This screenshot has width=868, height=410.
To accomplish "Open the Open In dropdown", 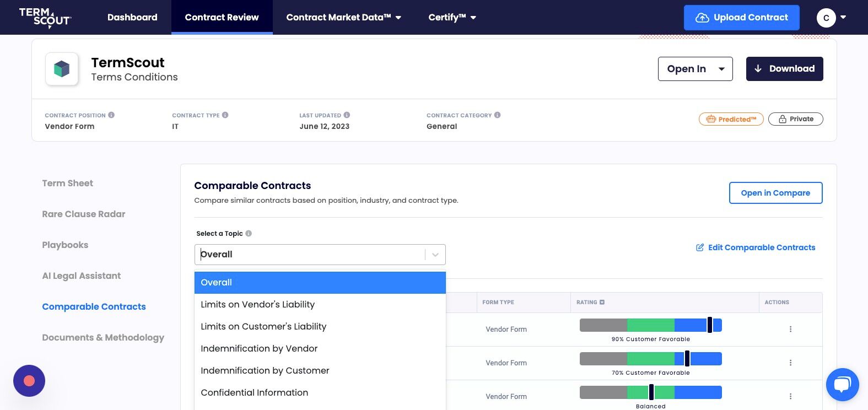I will point(696,69).
